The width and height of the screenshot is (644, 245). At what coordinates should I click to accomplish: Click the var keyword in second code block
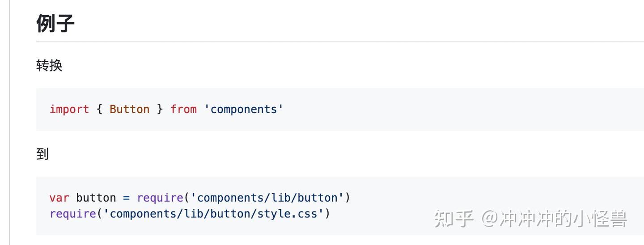(x=59, y=198)
